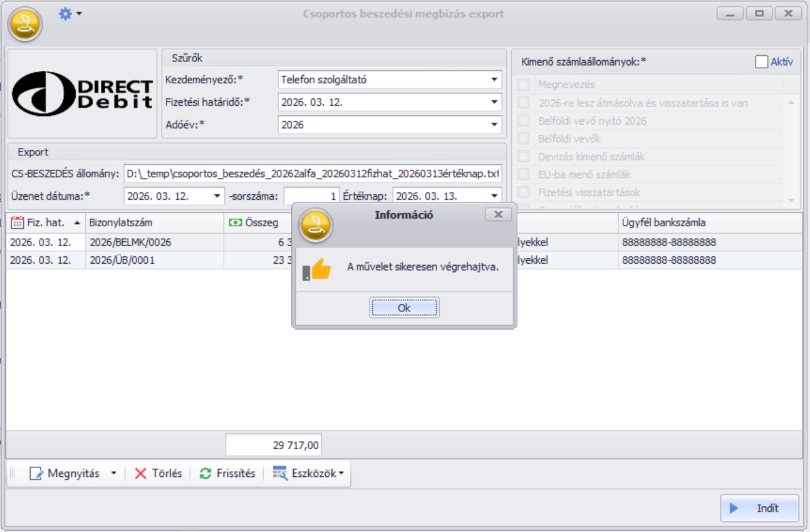The image size is (810, 532).
Task: Start the export with Indít button
Action: click(759, 508)
